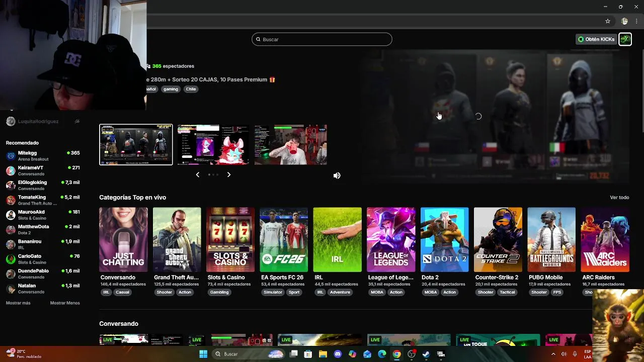Open the ARC Raiders category cover
The image size is (644, 362).
click(x=605, y=240)
